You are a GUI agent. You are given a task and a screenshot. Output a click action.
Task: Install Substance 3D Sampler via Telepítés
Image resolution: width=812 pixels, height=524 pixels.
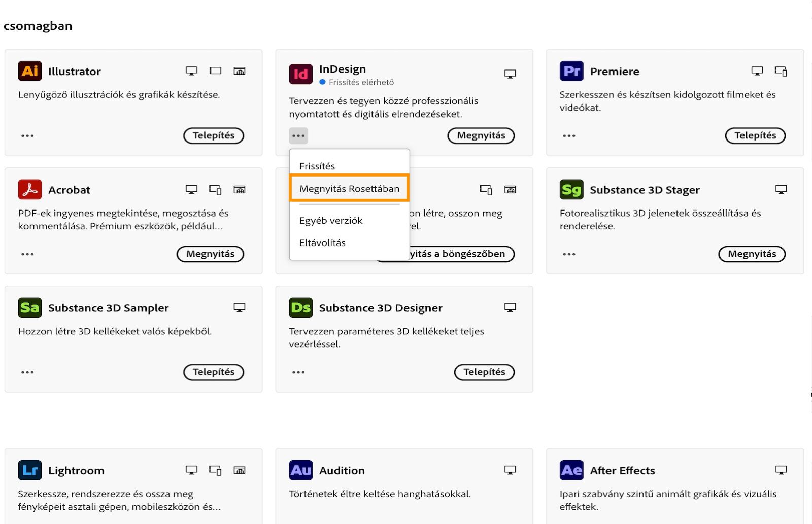[214, 372]
